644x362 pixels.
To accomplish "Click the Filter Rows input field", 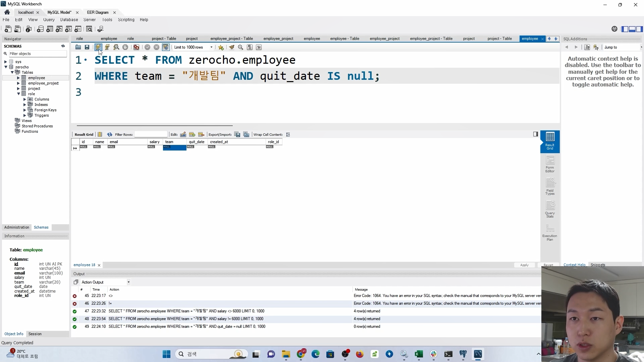I will pyautogui.click(x=151, y=134).
